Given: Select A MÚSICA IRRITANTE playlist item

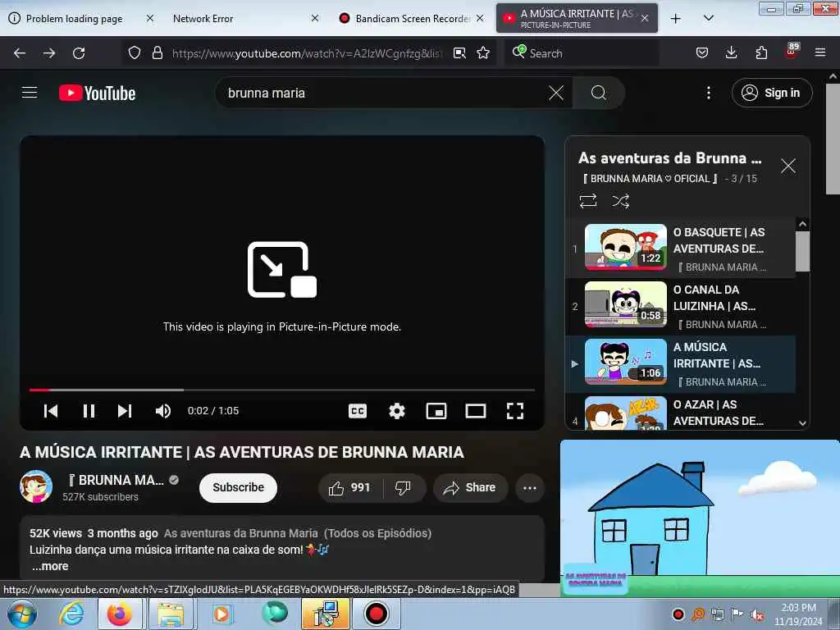Looking at the screenshot, I should (680, 363).
